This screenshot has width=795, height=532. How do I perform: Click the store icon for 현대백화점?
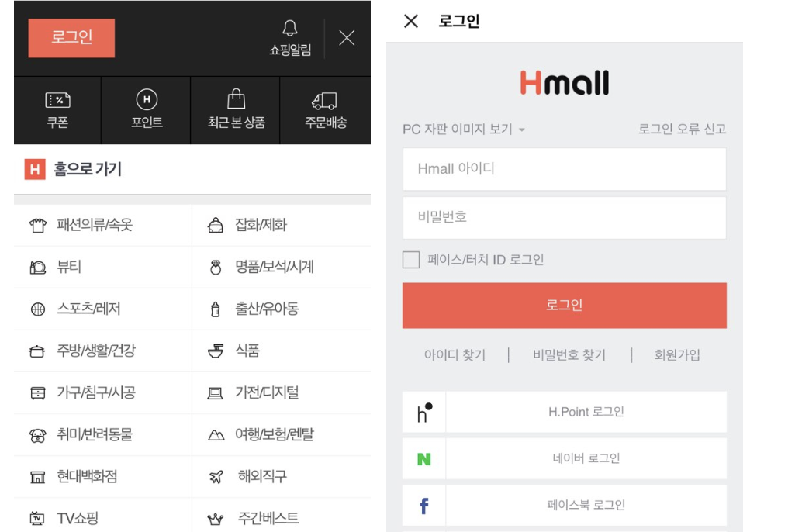tap(37, 477)
